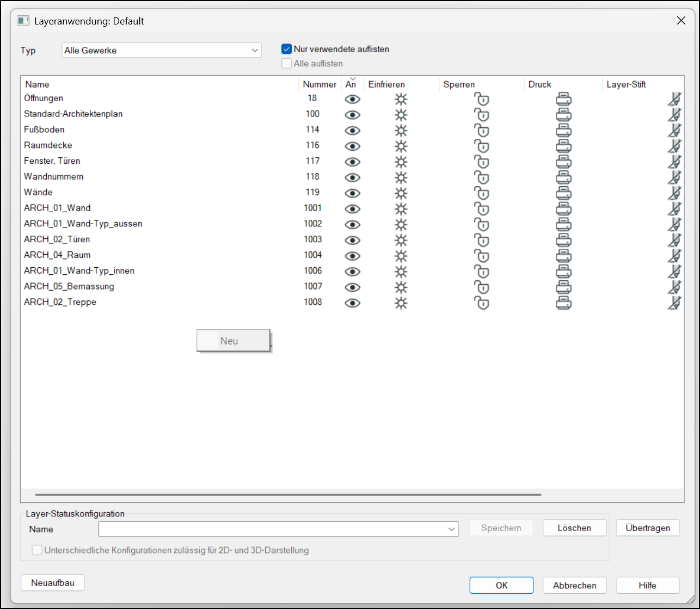Screen dimensions: 700x609
Task: Click layer number 1008
Action: tap(313, 302)
